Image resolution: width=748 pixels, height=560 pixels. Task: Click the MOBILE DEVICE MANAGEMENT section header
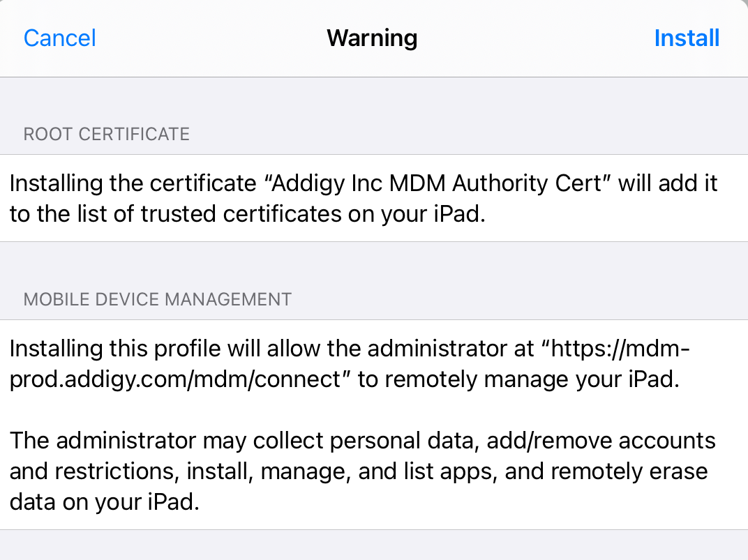click(x=158, y=299)
